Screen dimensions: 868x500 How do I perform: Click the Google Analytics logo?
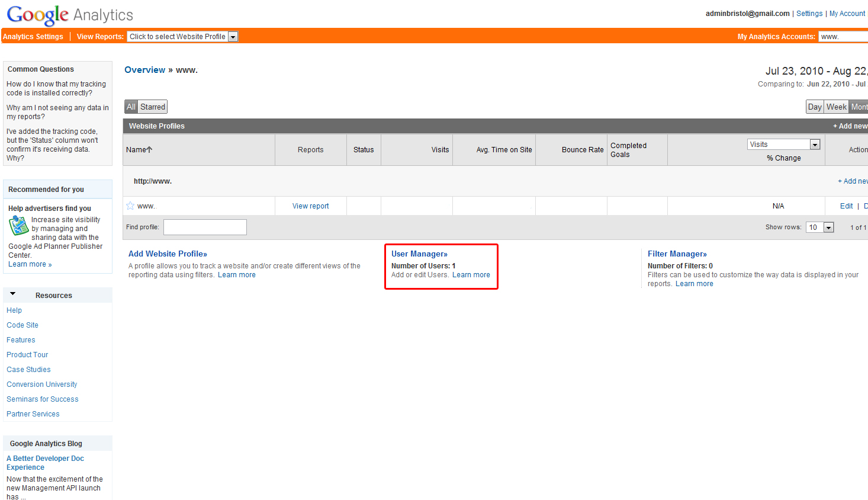70,15
